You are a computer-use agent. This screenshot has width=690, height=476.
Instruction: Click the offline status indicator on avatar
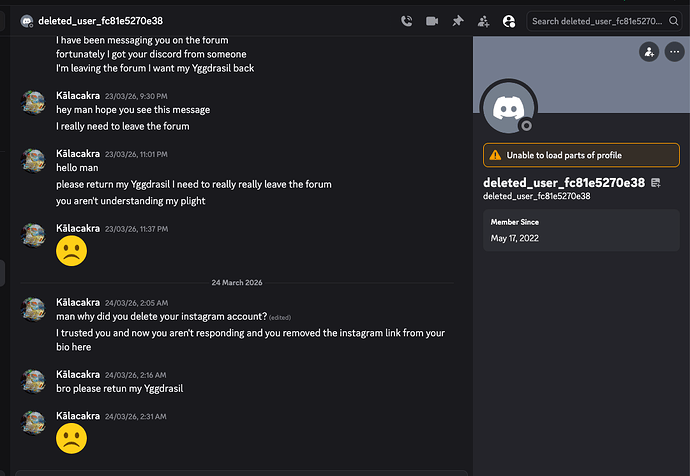click(x=525, y=125)
